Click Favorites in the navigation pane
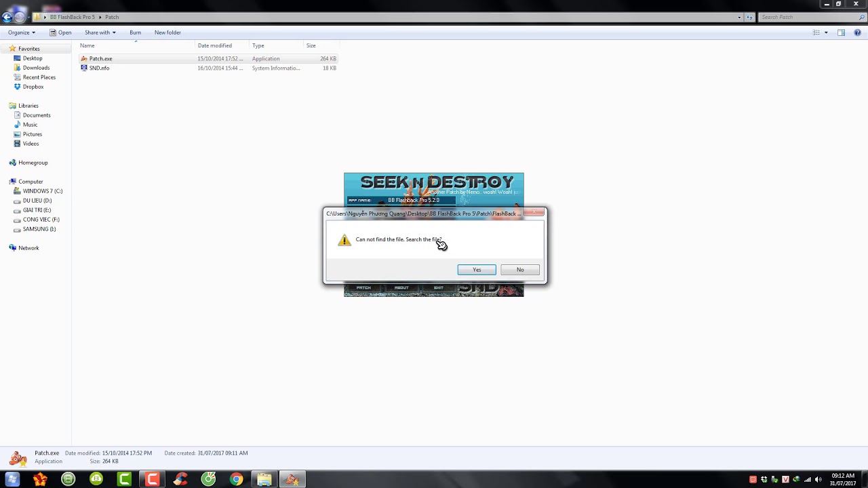Image resolution: width=868 pixels, height=488 pixels. tap(28, 49)
